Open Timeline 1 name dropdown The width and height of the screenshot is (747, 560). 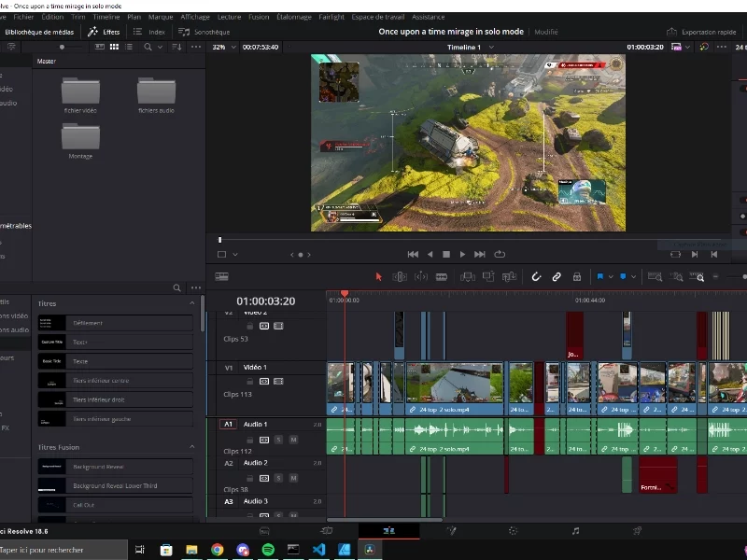coord(492,48)
